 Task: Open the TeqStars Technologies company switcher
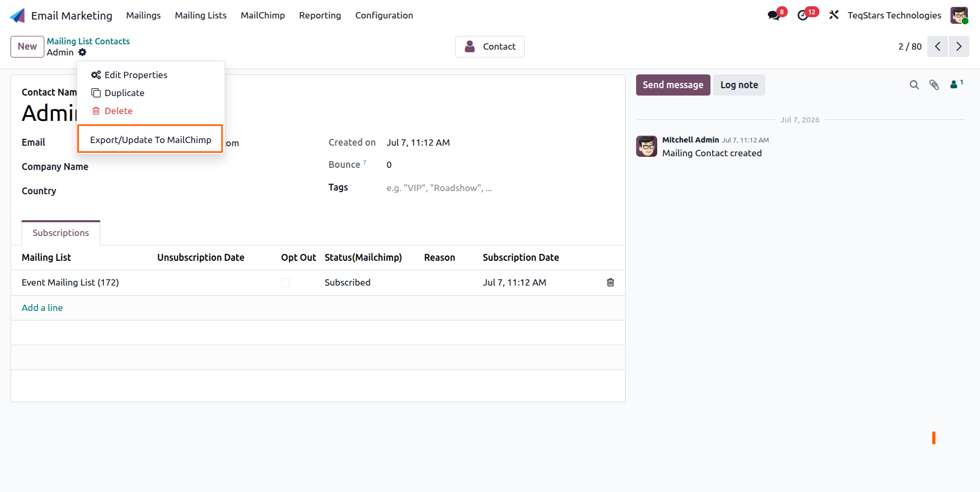(x=895, y=15)
